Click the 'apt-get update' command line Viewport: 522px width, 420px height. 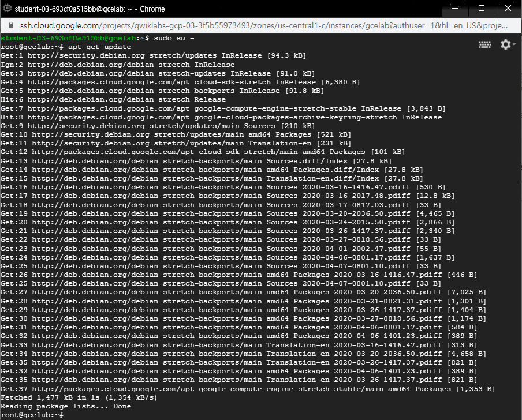click(66, 47)
